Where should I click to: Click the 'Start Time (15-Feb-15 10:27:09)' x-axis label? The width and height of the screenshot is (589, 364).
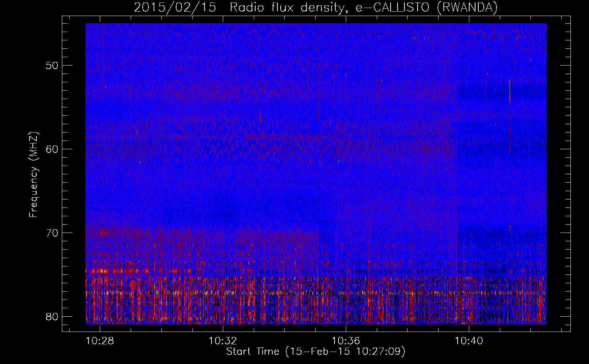316,352
